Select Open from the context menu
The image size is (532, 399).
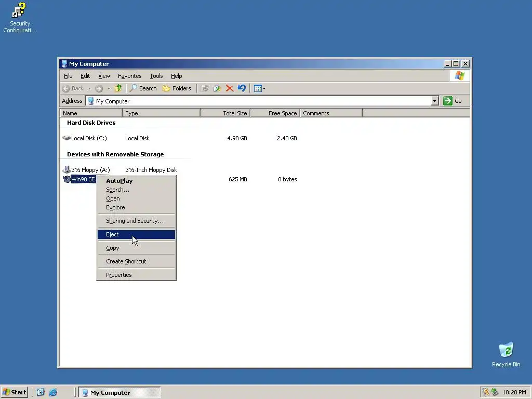pyautogui.click(x=137, y=198)
